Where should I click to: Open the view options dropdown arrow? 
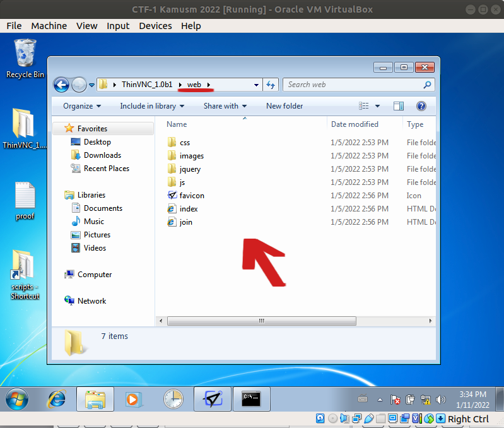377,106
